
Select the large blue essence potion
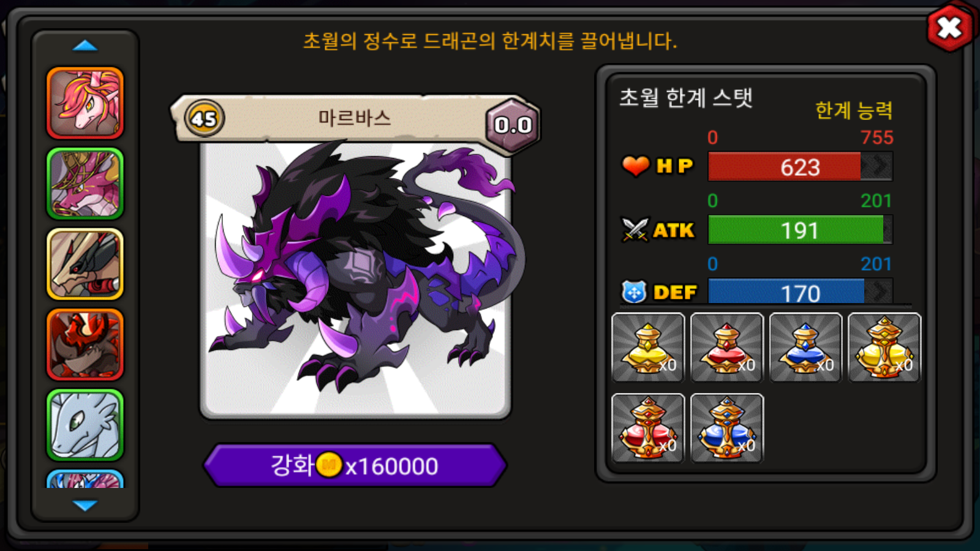(x=727, y=428)
